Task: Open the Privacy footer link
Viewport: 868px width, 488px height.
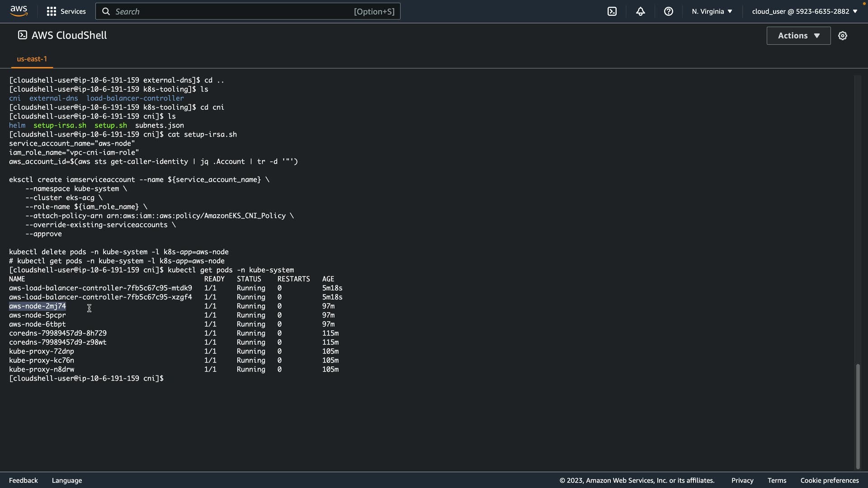Action: 742,480
